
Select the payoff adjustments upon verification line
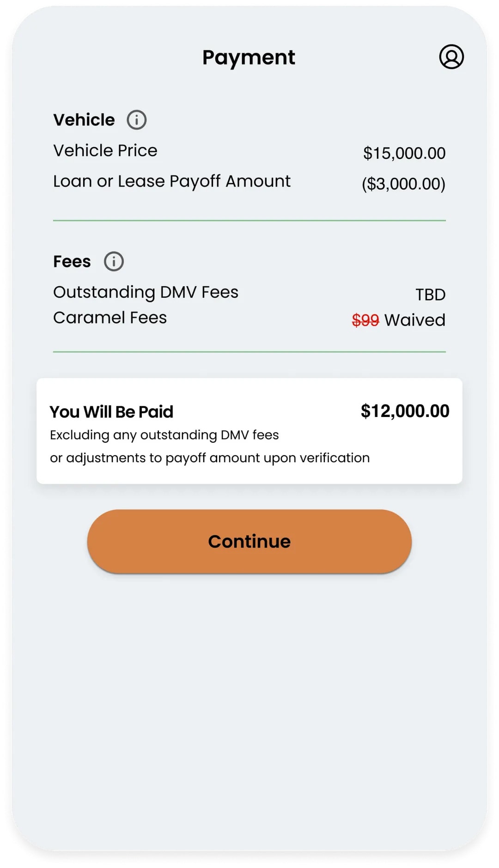[210, 458]
